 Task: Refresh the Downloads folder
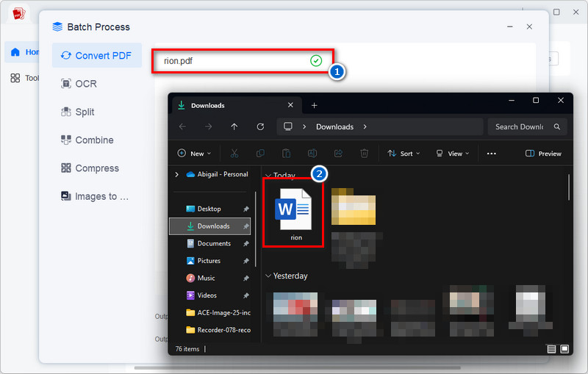click(x=260, y=126)
